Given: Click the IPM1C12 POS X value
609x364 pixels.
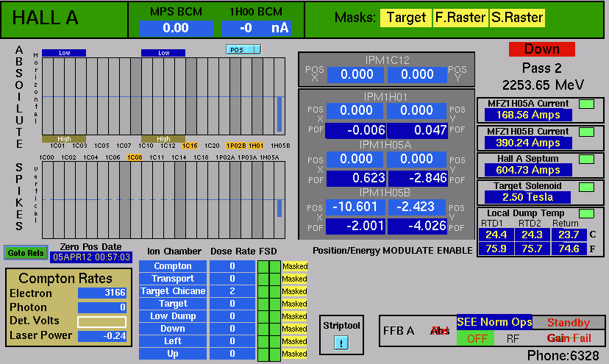Looking at the screenshot, I should [x=356, y=74].
